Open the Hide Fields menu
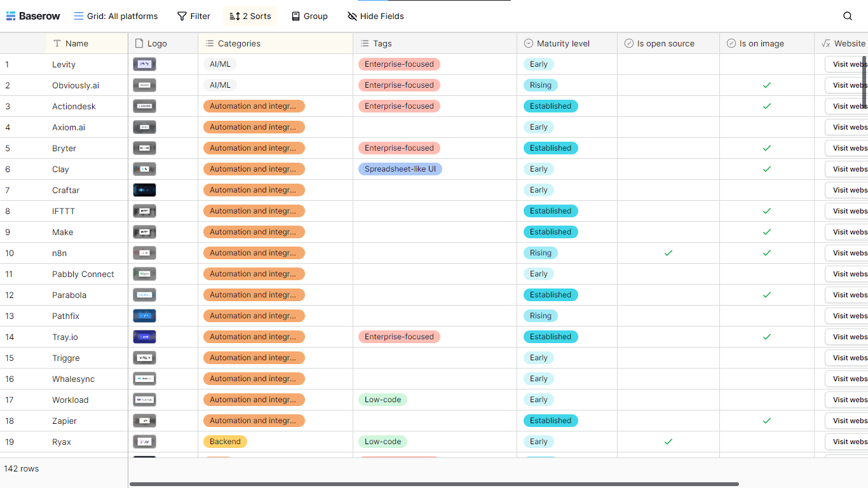This screenshot has height=488, width=868. (376, 16)
